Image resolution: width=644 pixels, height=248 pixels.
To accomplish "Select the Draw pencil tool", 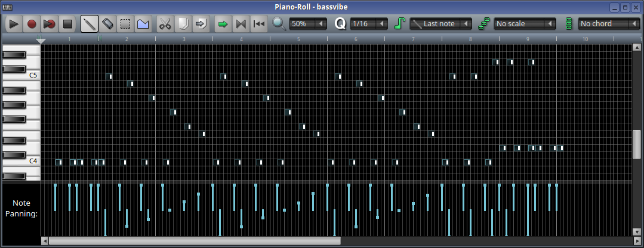I will (x=90, y=24).
